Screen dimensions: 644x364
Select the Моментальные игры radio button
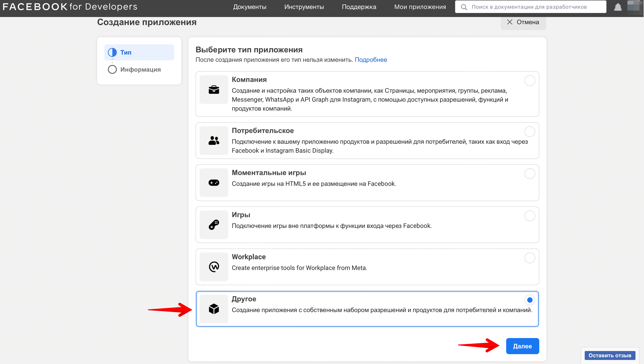[529, 174]
